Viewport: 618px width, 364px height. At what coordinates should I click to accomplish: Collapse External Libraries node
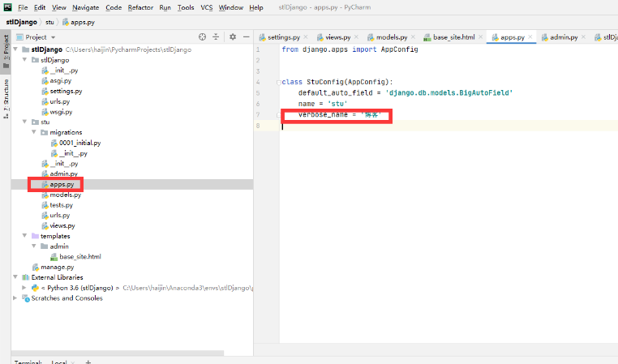pyautogui.click(x=15, y=277)
